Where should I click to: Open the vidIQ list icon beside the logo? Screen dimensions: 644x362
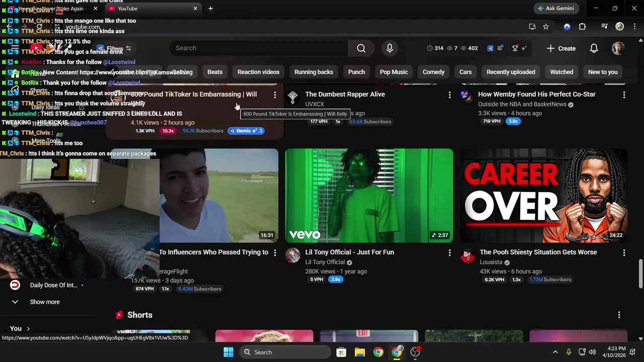[x=500, y=48]
